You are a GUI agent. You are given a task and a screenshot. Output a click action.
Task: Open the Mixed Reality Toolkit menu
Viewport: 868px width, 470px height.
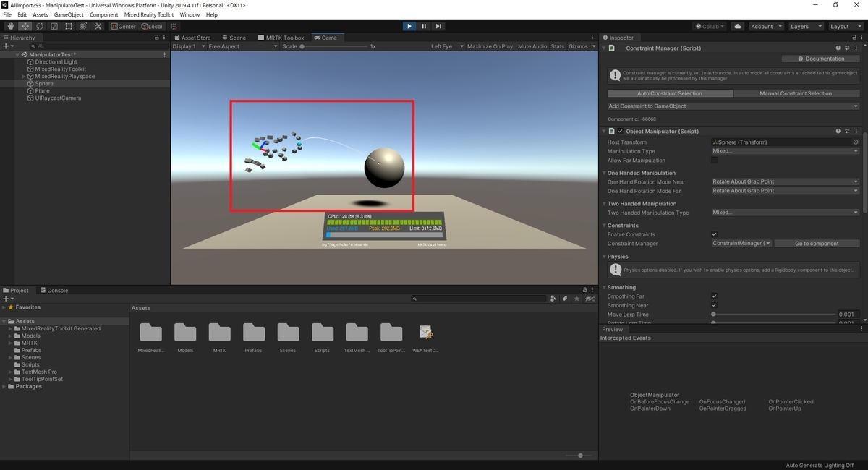150,14
